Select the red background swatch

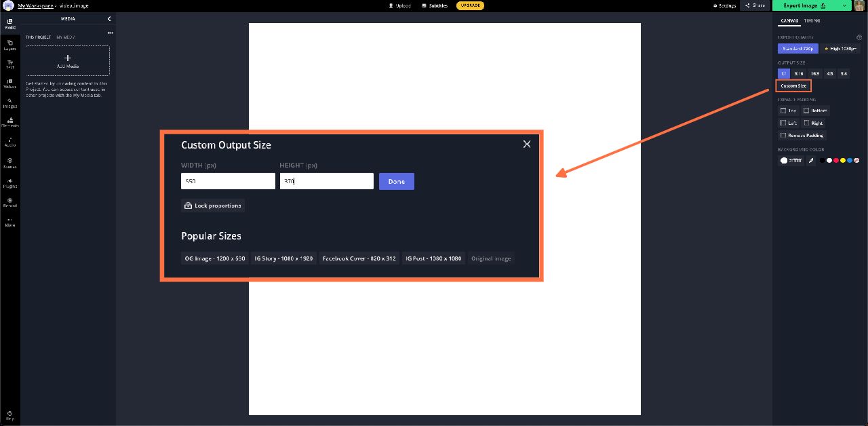tap(836, 161)
